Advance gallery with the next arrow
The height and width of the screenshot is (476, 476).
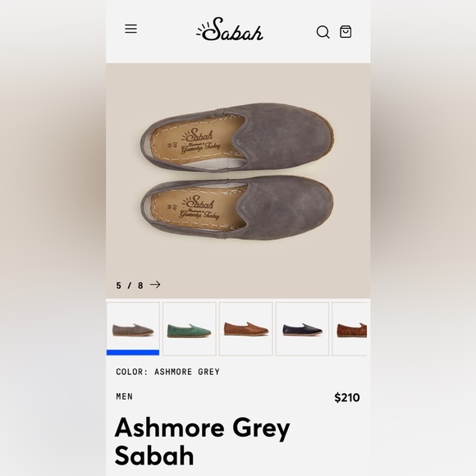(x=155, y=285)
